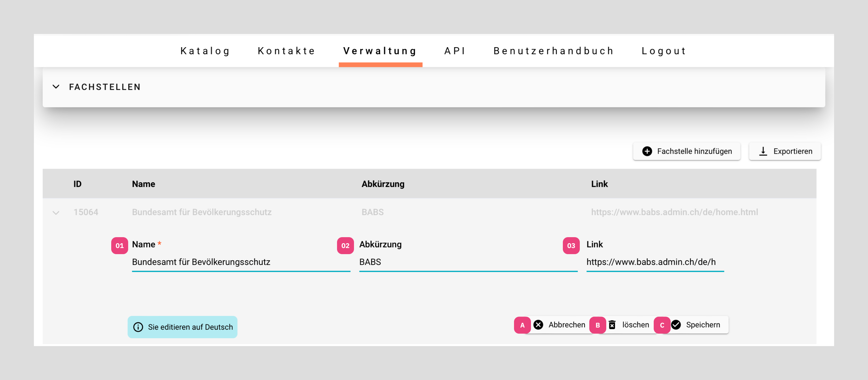The width and height of the screenshot is (868, 380).
Task: Click the pink 03 annotation badge
Action: (571, 245)
